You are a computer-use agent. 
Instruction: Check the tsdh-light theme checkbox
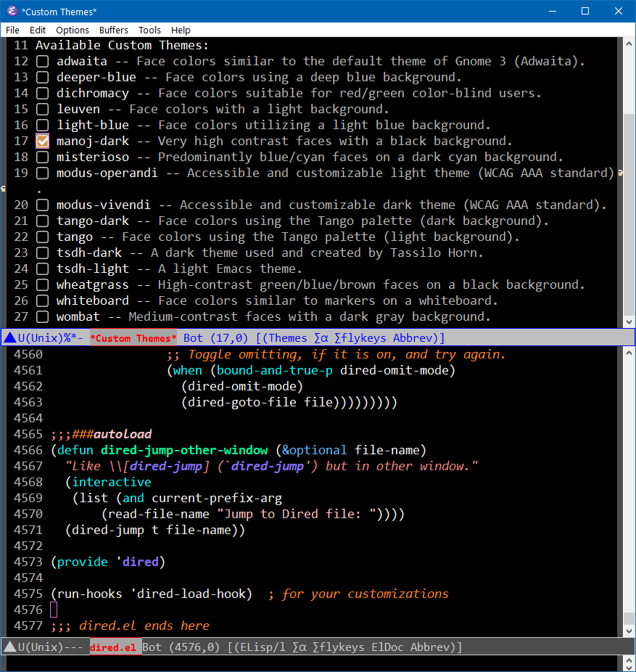(42, 269)
